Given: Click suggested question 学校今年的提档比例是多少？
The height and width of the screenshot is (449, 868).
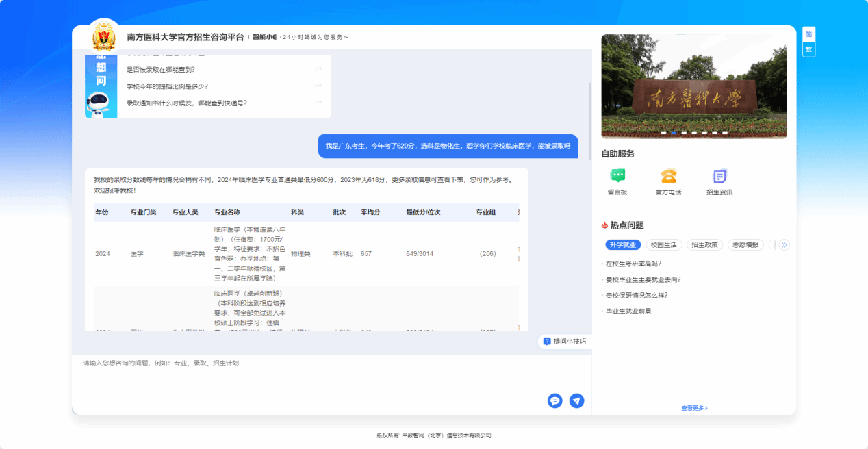Looking at the screenshot, I should (x=167, y=86).
